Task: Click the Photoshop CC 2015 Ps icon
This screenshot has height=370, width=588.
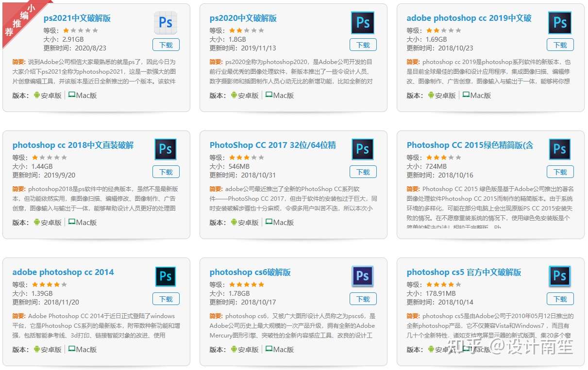Action: 560,149
